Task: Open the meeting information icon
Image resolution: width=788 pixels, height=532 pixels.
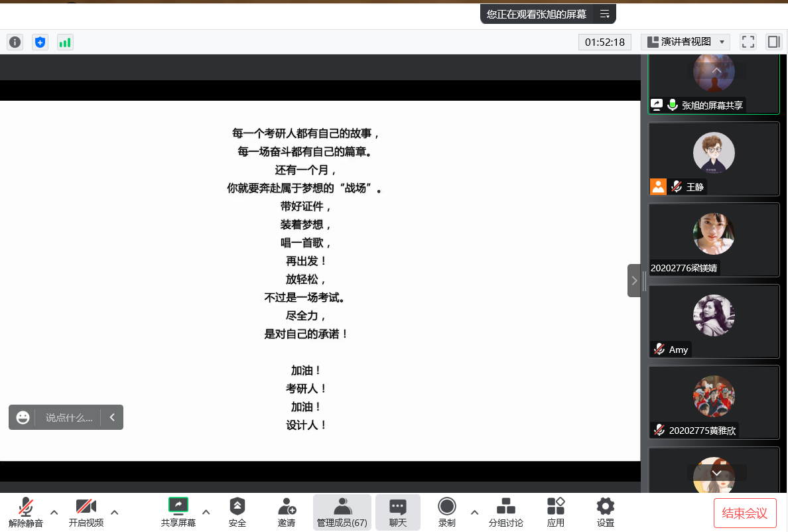Action: click(x=15, y=42)
